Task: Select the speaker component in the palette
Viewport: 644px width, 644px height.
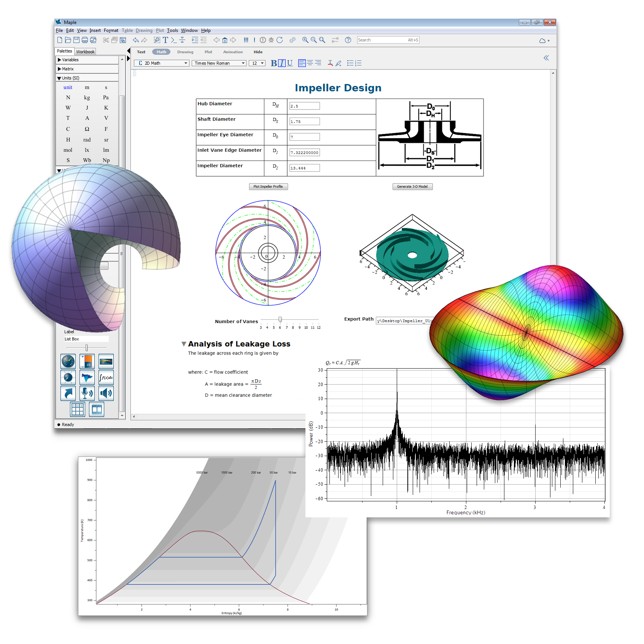Action: (x=106, y=393)
